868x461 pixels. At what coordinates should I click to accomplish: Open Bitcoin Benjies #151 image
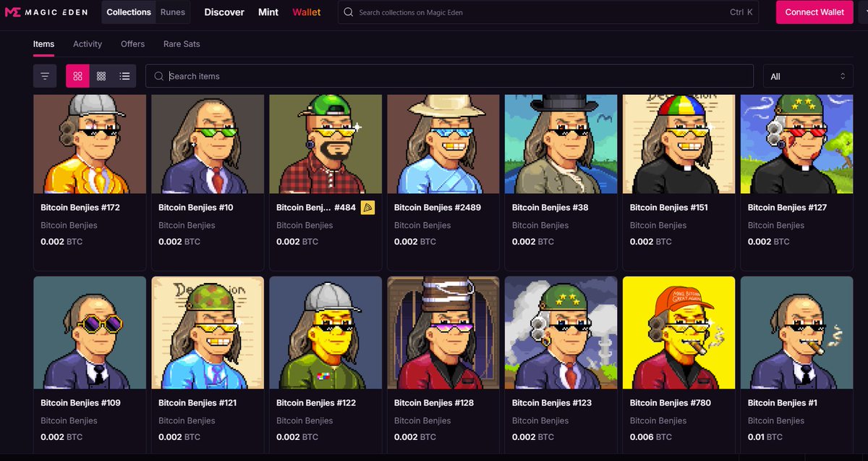(679, 143)
